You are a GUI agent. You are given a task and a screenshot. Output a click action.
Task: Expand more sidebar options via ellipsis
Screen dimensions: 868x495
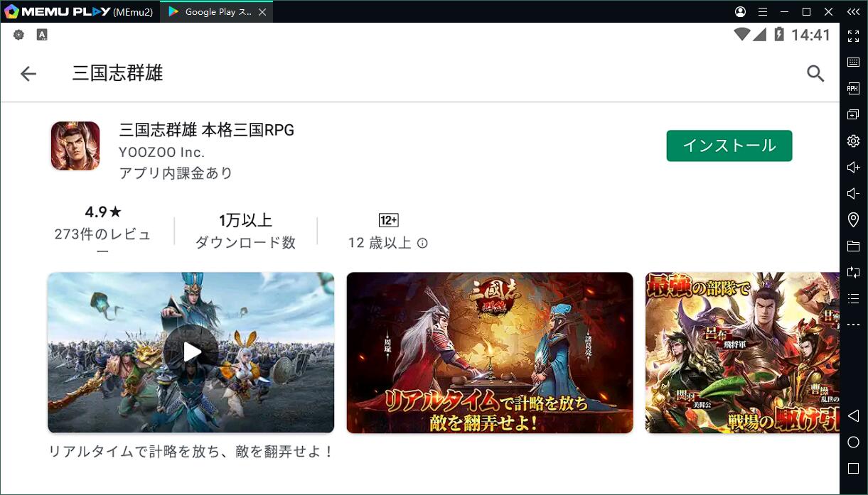(852, 324)
